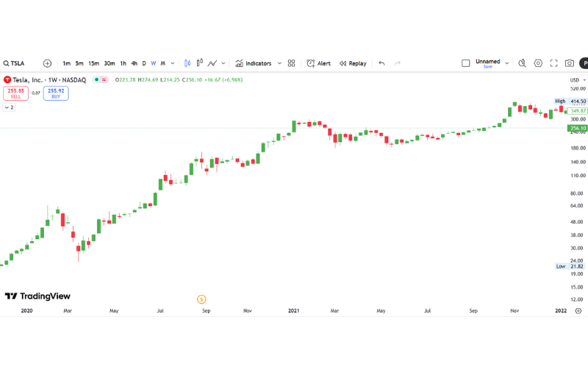Select the 1h timeframe

pyautogui.click(x=123, y=63)
